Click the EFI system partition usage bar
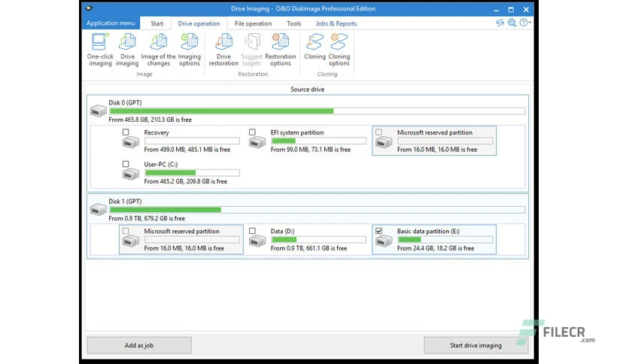 click(318, 141)
